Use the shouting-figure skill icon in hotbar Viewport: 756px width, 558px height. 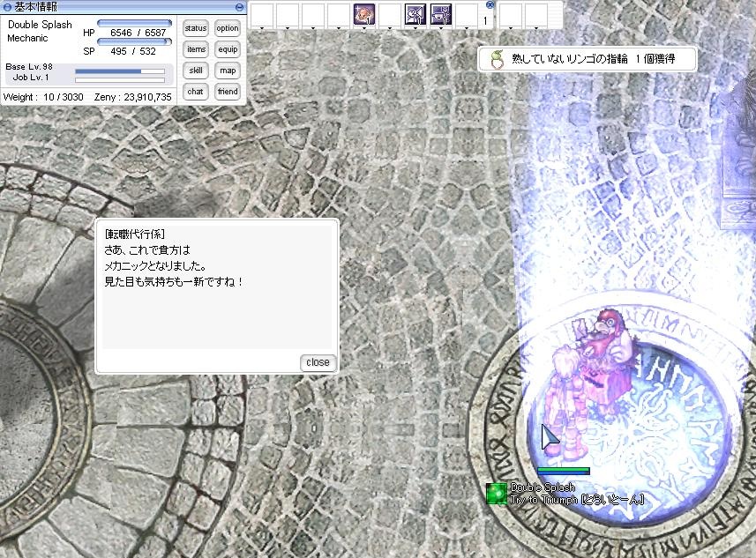415,14
